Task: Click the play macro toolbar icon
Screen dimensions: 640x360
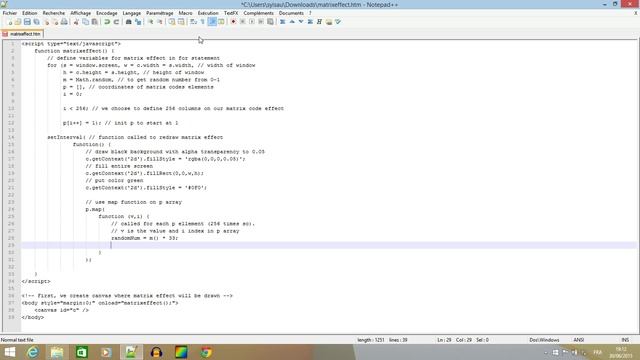Action: 252,22
